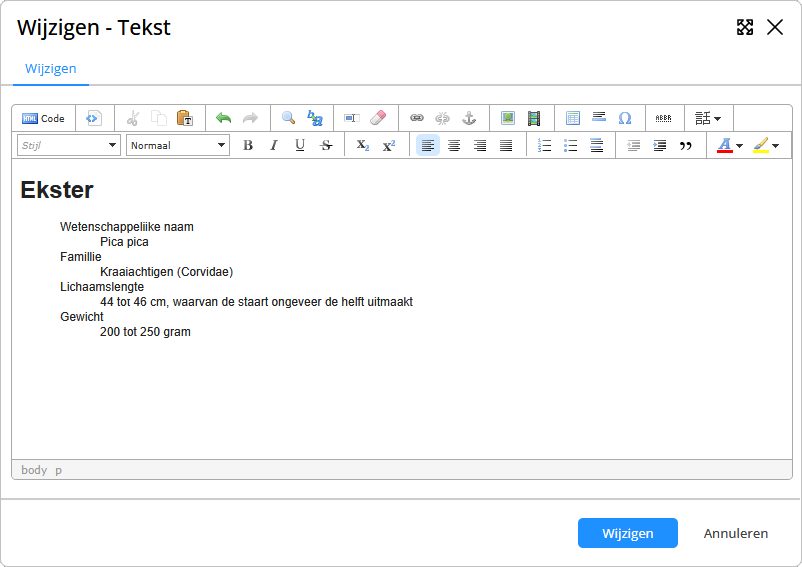The height and width of the screenshot is (567, 802).
Task: Insert an anchor
Action: (x=469, y=118)
